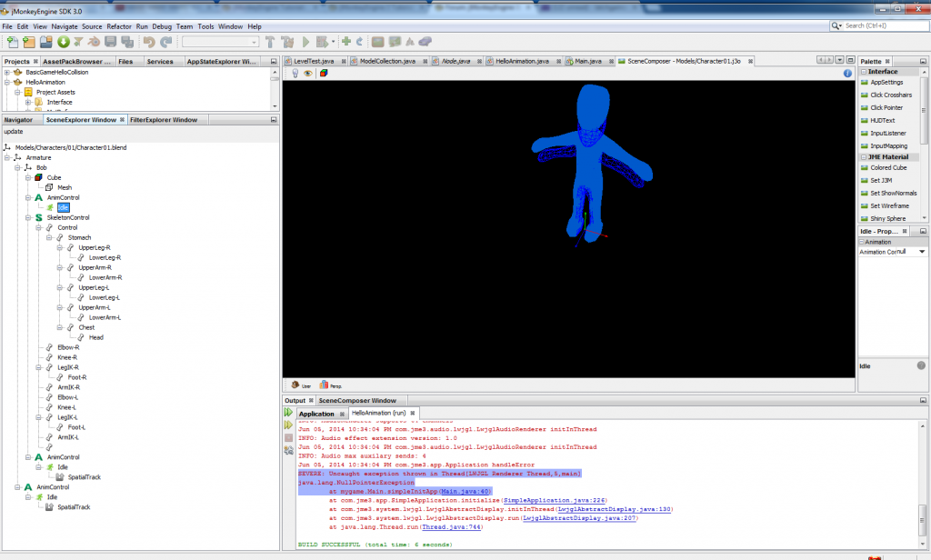
Task: Switch to the SceneComposer Window tab
Action: click(357, 400)
